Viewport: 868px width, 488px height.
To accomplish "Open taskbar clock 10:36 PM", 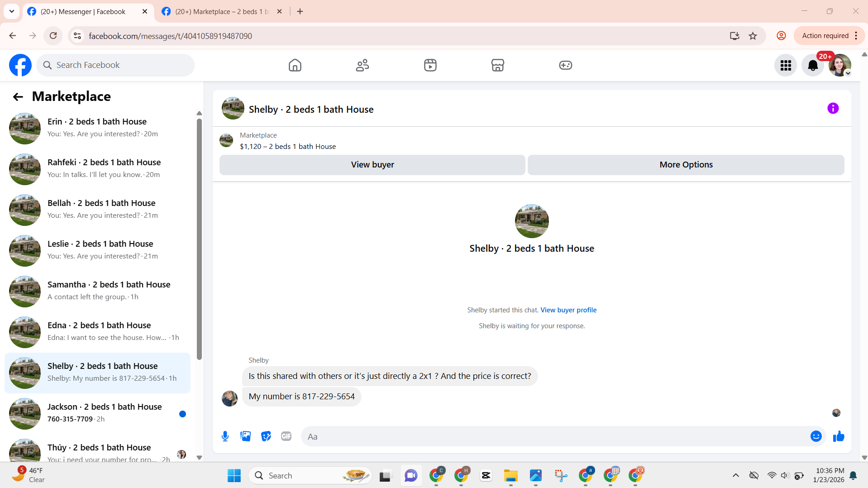I will 829,475.
